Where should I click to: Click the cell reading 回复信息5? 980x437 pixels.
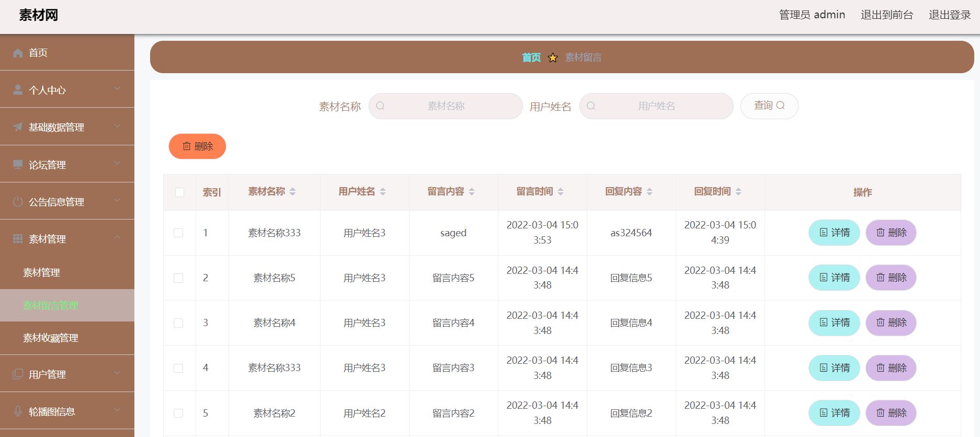click(x=631, y=278)
